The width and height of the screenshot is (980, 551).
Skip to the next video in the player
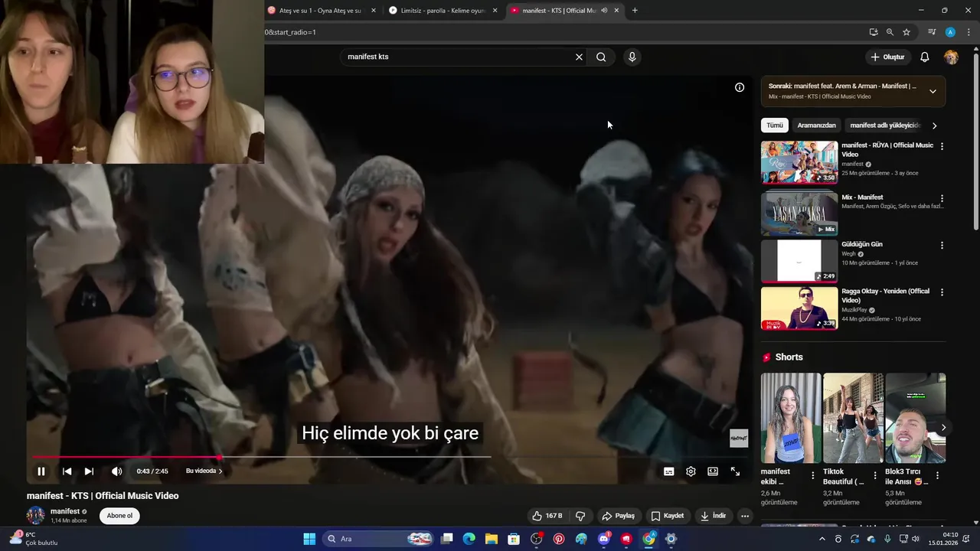pyautogui.click(x=89, y=471)
